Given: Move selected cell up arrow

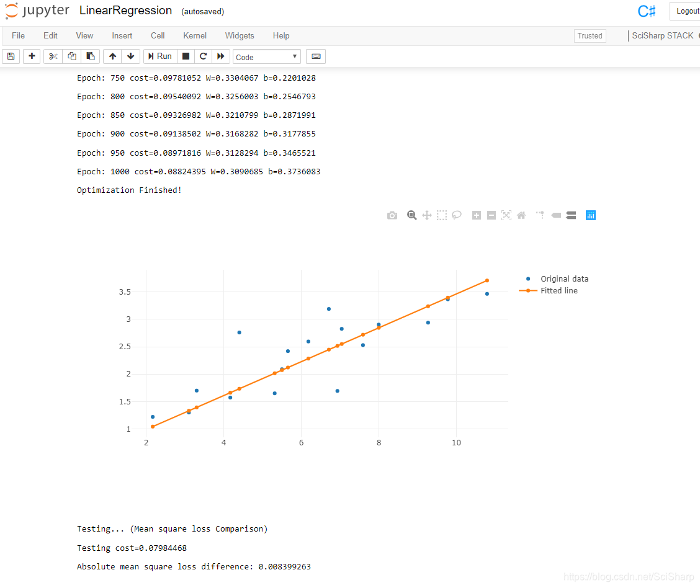Looking at the screenshot, I should click(112, 56).
